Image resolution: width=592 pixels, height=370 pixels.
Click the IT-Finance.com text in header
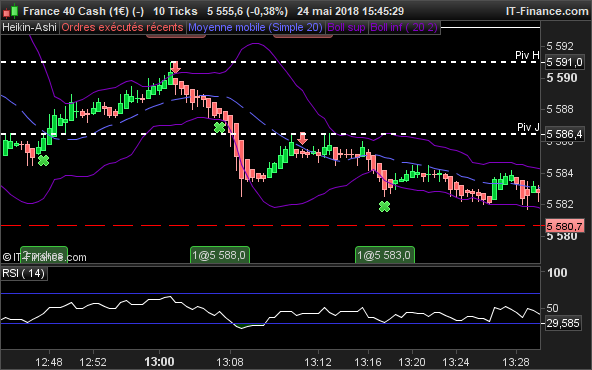pyautogui.click(x=547, y=11)
